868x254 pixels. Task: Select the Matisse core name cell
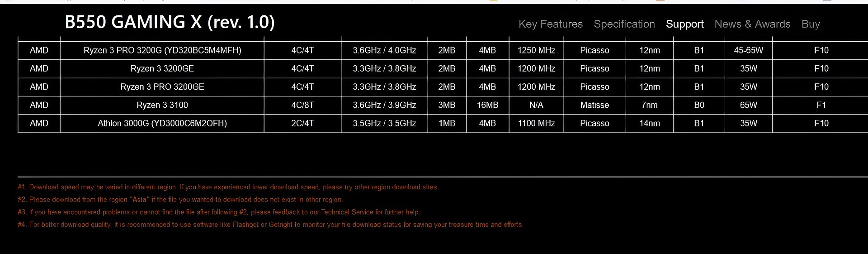[594, 105]
